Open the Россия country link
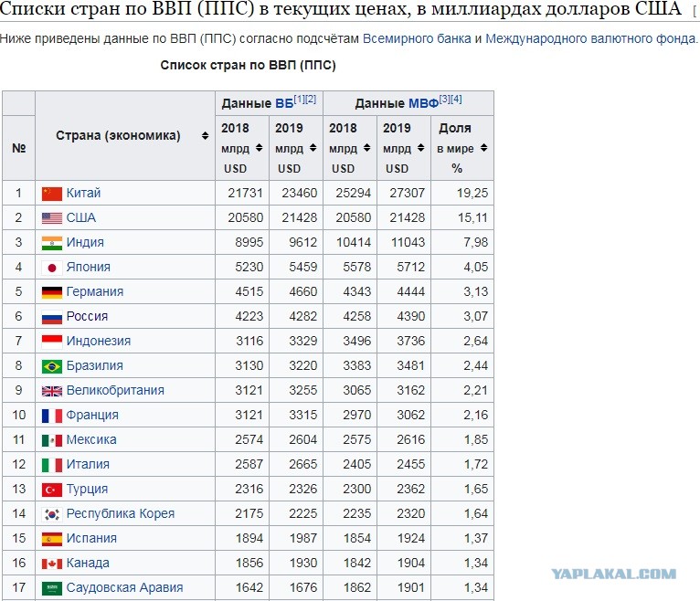This screenshot has height=601, width=700. 87,316
